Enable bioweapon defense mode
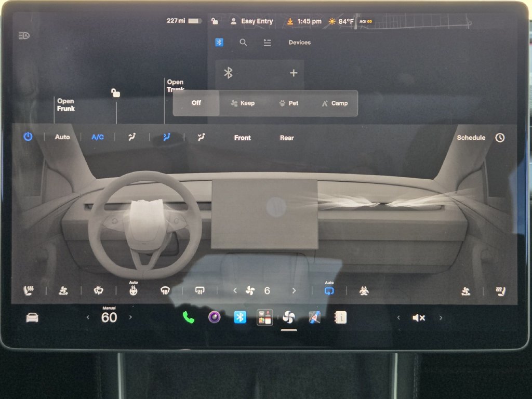 [x=364, y=291]
